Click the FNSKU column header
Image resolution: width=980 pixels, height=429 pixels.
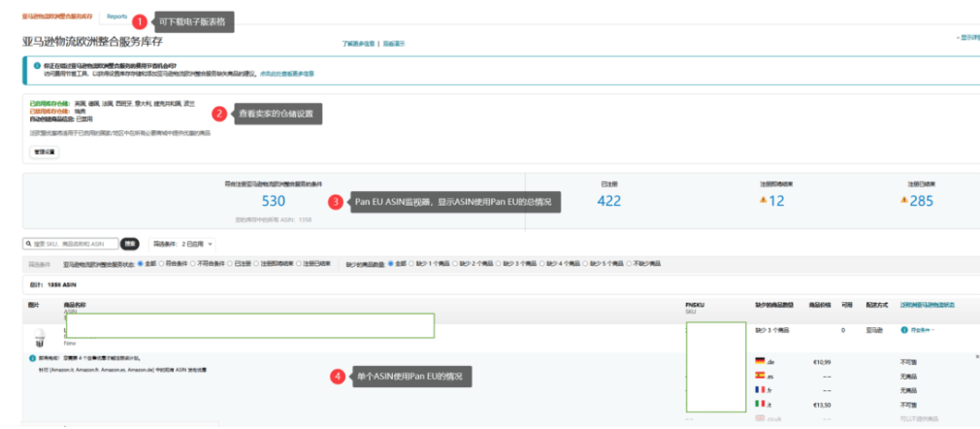point(695,305)
